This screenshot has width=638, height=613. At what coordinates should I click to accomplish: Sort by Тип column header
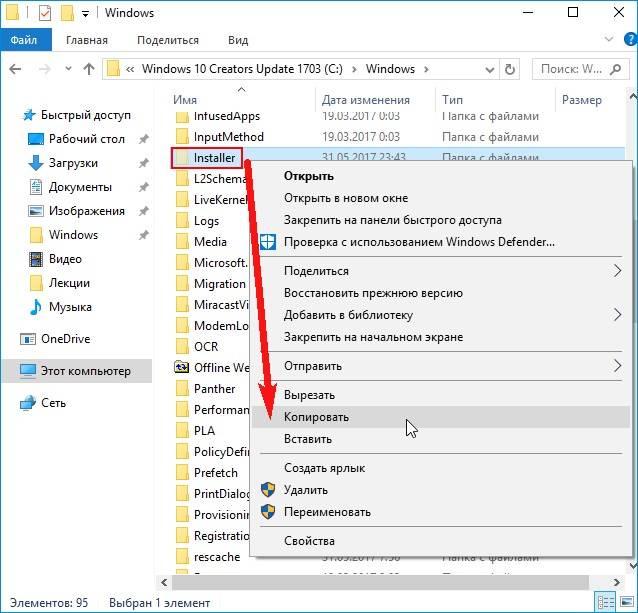[x=452, y=100]
